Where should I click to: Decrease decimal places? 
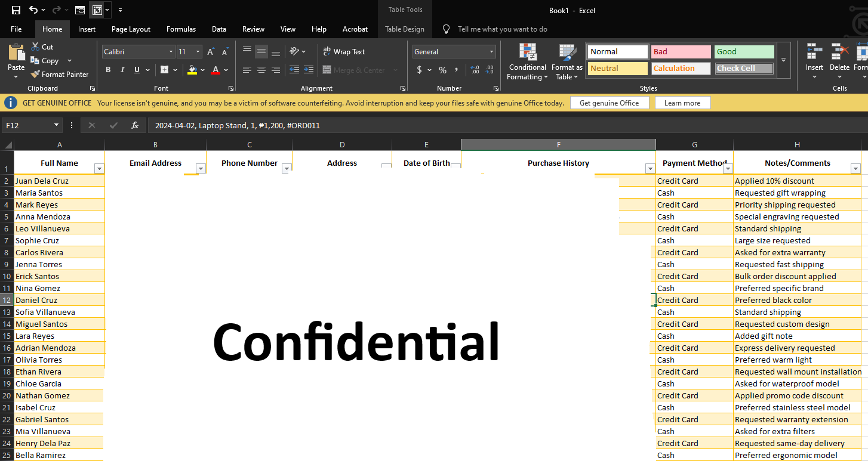pos(490,70)
